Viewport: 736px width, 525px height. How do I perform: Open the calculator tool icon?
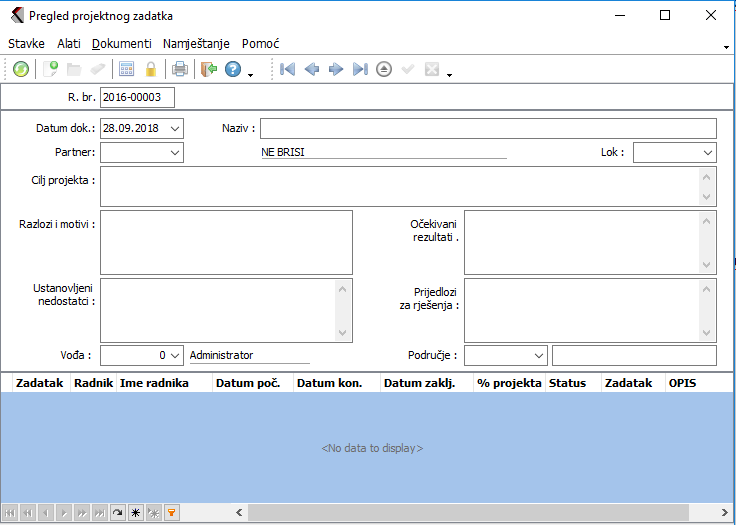(x=127, y=69)
